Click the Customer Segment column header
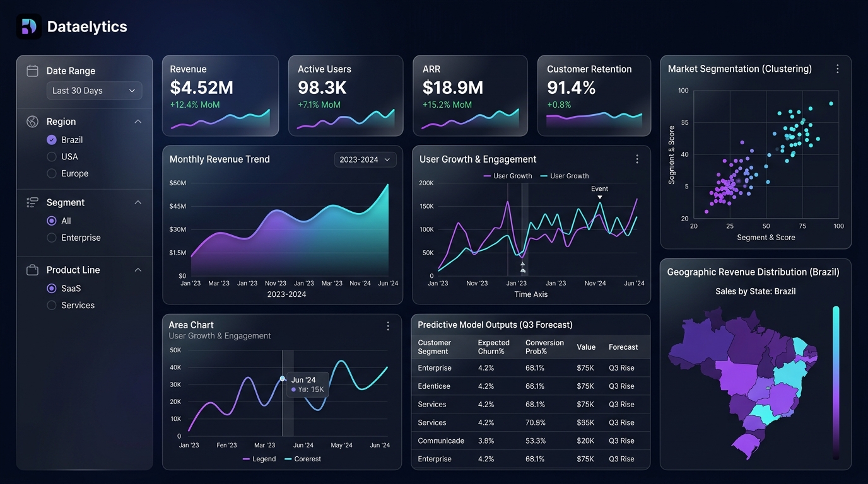Image resolution: width=868 pixels, height=484 pixels. pos(435,347)
